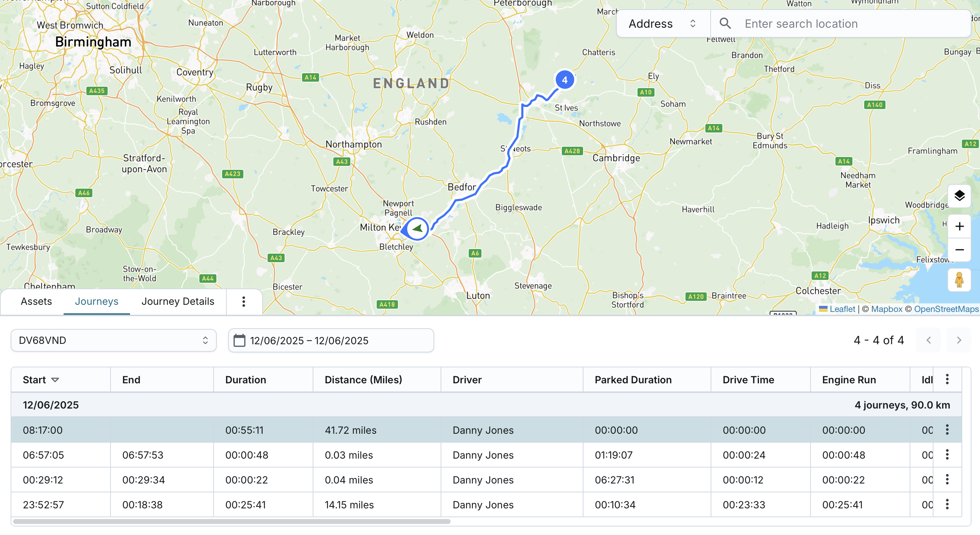This screenshot has width=980, height=535.
Task: Open the three-dot menu beside Journey Details
Action: tap(244, 302)
